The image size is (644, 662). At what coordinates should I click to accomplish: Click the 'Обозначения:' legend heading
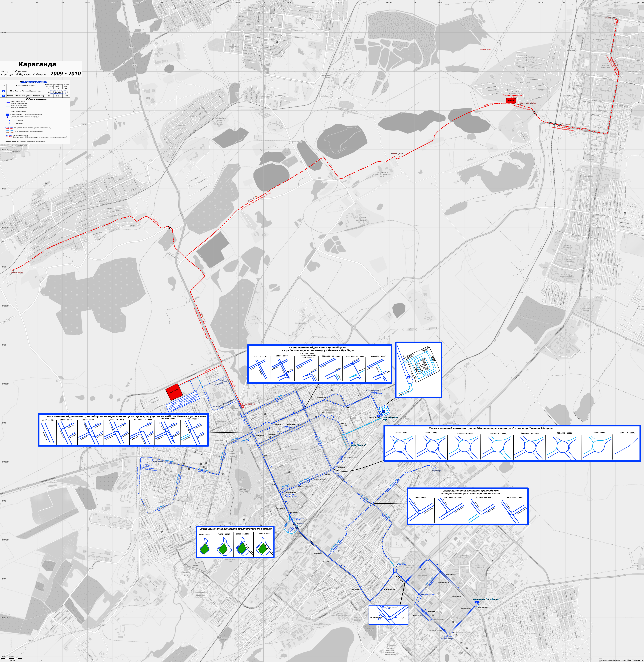pyautogui.click(x=37, y=99)
